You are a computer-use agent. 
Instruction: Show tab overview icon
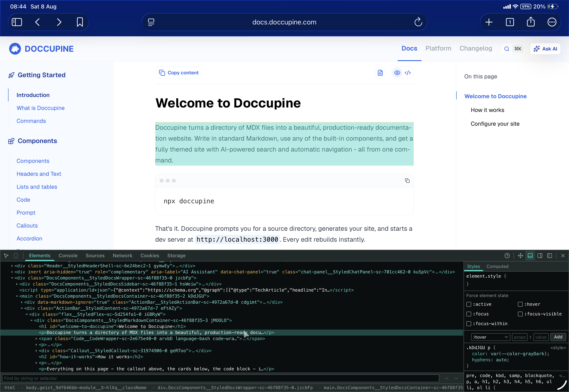pyautogui.click(x=510, y=22)
